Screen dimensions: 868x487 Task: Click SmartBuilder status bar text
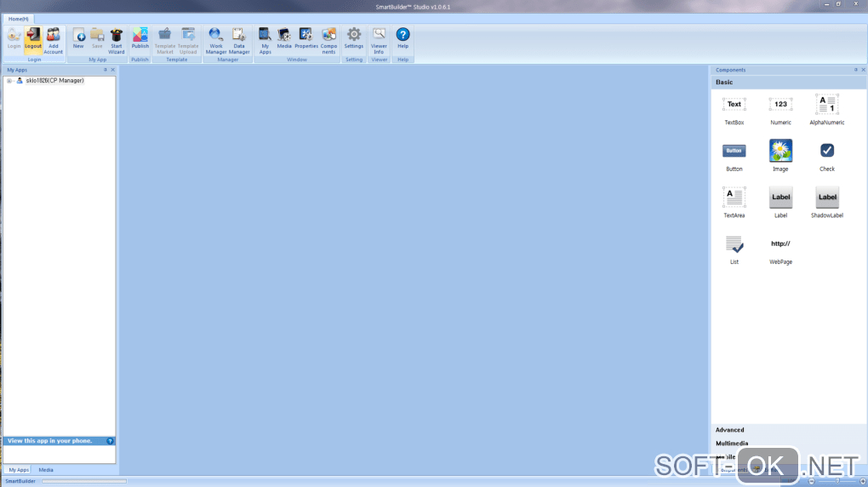coord(20,481)
